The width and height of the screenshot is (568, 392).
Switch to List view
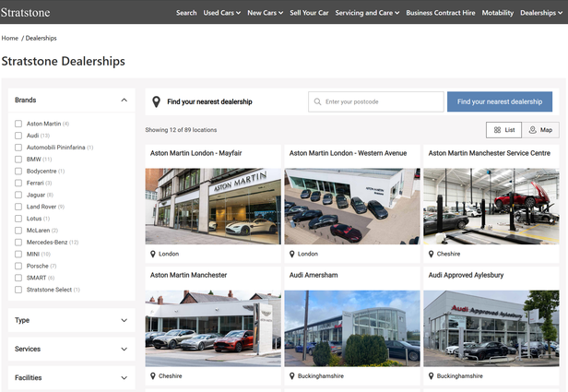[503, 130]
